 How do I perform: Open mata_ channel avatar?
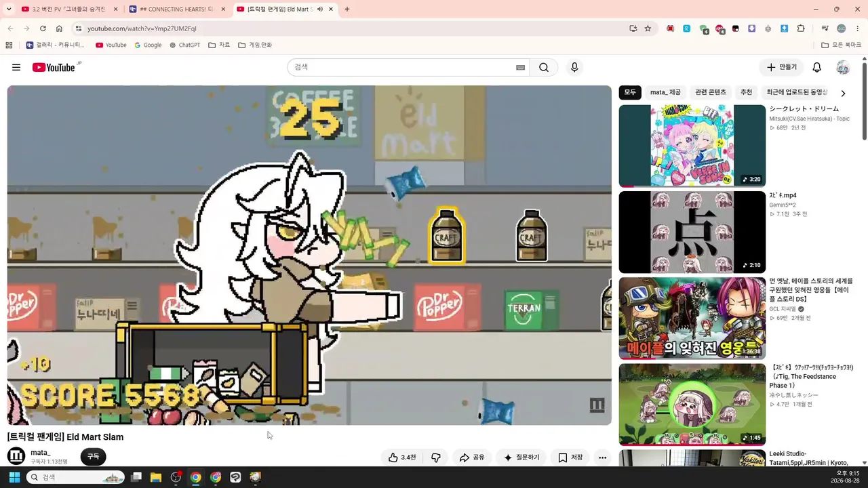tap(16, 456)
